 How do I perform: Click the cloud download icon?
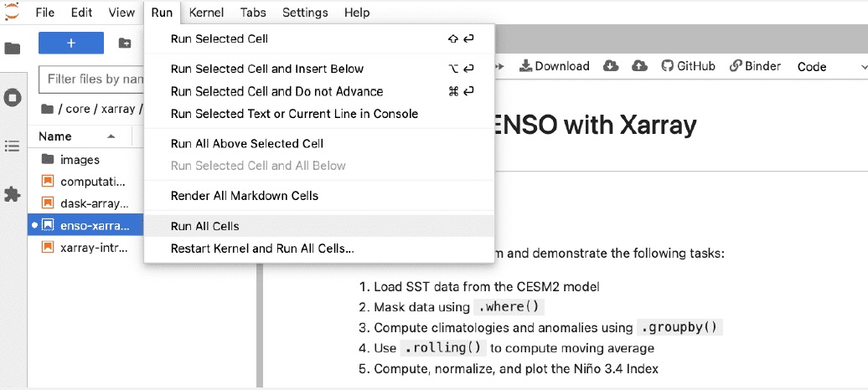pyautogui.click(x=610, y=66)
